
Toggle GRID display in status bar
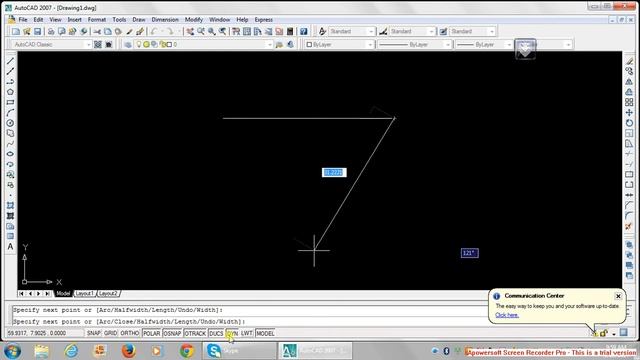(x=110, y=333)
